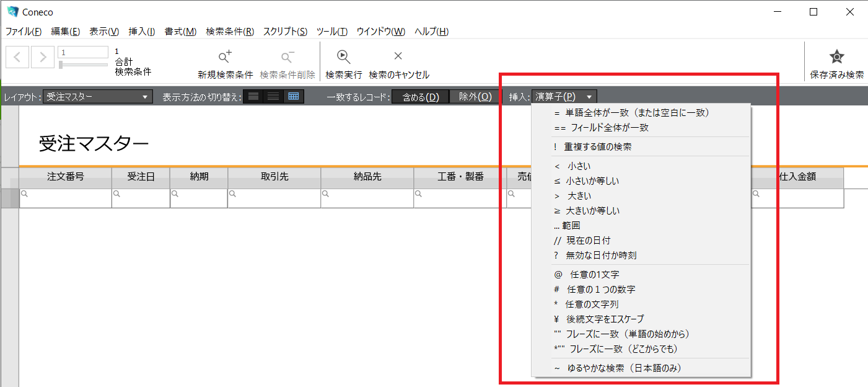Screen dimensions: 868x387
Task: Click the 工番・製番 search field
Action: click(460, 198)
